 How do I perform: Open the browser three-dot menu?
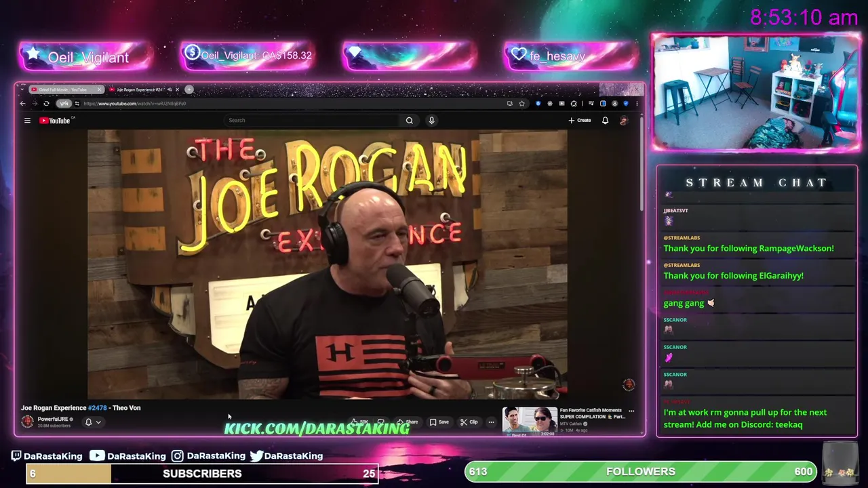(637, 104)
